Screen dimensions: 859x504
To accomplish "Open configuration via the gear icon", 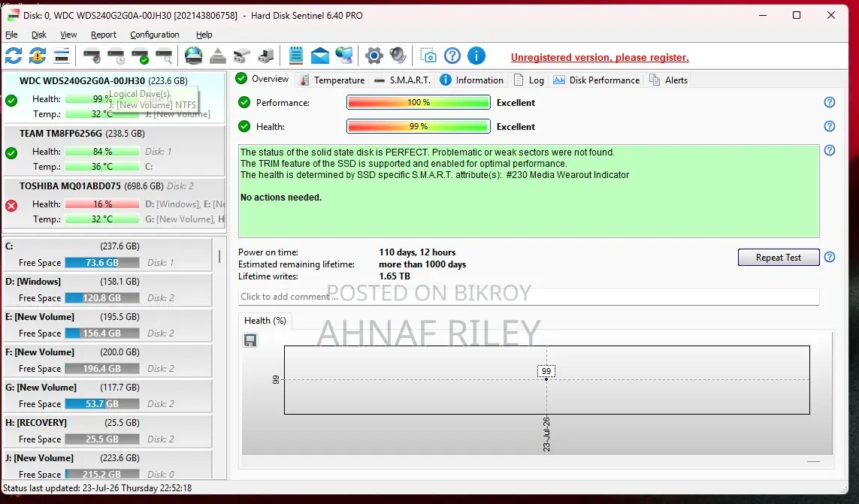I will (x=374, y=56).
